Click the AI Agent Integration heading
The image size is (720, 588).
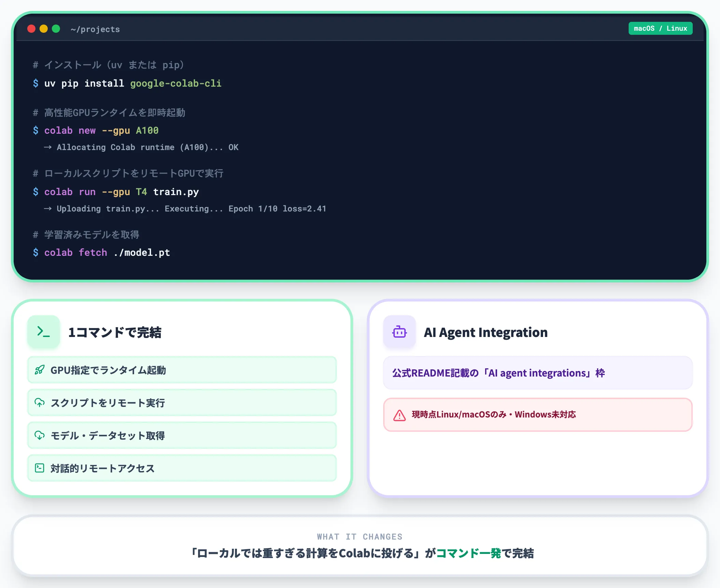(486, 332)
